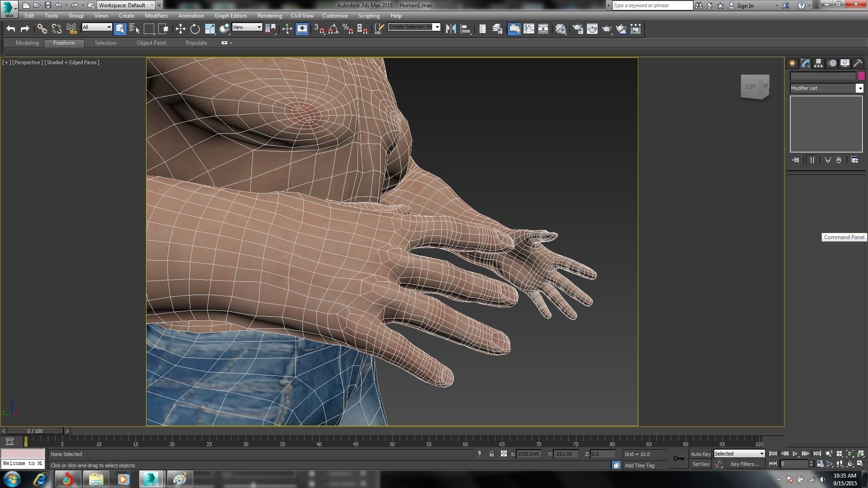Toggle Keyboard Shortcut Override button

(302, 29)
